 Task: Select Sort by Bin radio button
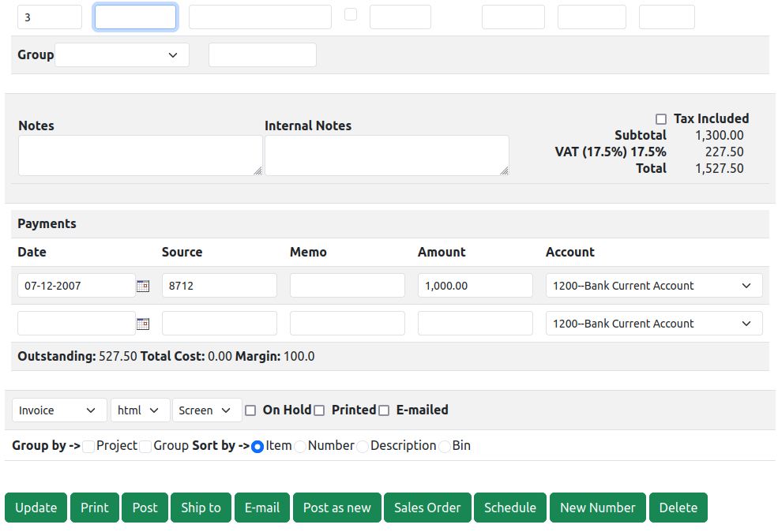(x=445, y=446)
